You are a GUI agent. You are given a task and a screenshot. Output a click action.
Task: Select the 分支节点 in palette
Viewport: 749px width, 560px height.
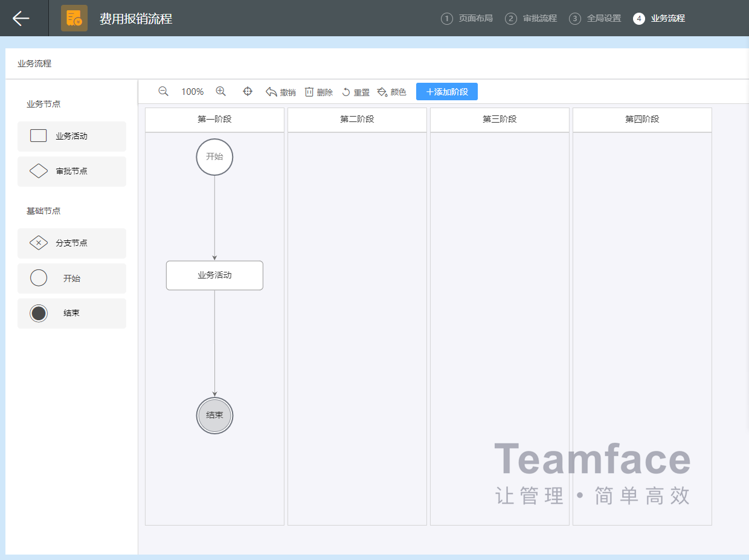pyautogui.click(x=72, y=243)
